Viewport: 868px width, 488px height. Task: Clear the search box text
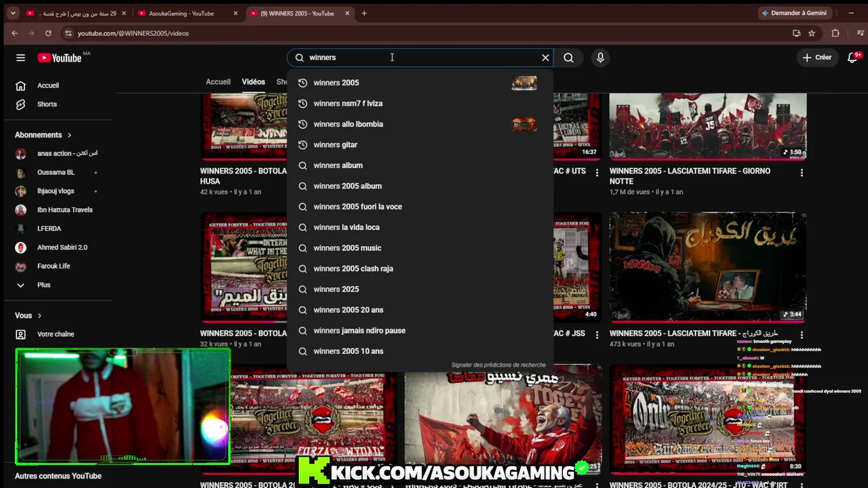(x=545, y=58)
